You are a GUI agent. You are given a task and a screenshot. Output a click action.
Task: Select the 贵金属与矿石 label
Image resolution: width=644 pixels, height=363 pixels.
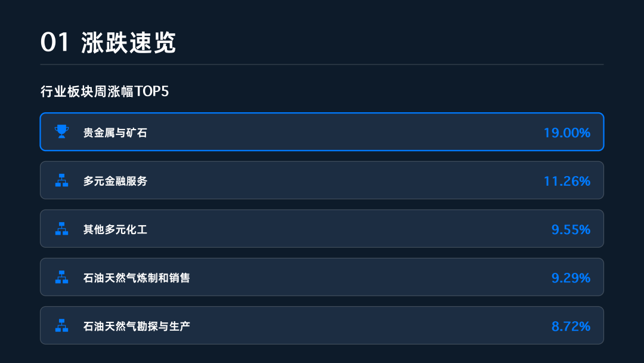click(x=115, y=133)
